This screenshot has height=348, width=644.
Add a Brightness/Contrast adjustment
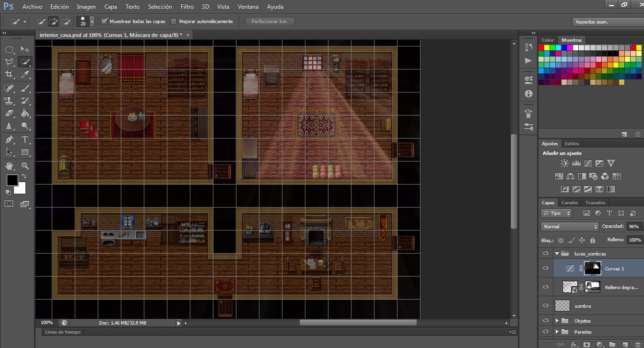coord(564,163)
